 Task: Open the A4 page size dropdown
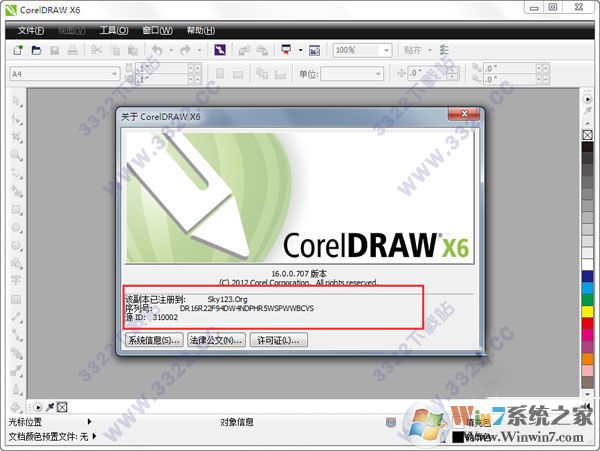[x=114, y=74]
